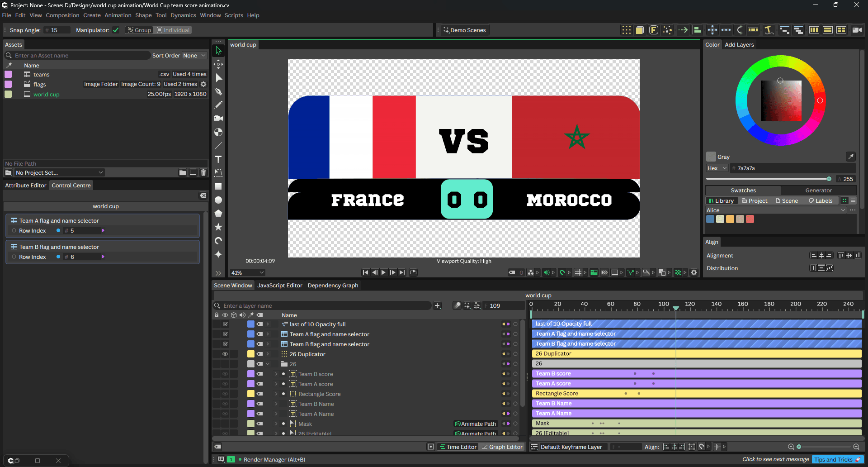Image resolution: width=868 pixels, height=467 pixels.
Task: Open the Animation menu
Action: 118,15
